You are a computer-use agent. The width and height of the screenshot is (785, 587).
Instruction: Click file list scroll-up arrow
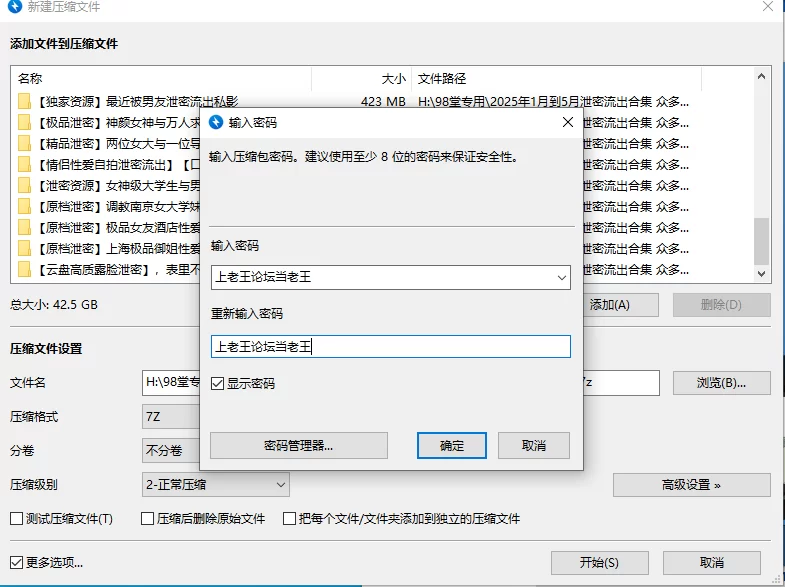tap(761, 77)
